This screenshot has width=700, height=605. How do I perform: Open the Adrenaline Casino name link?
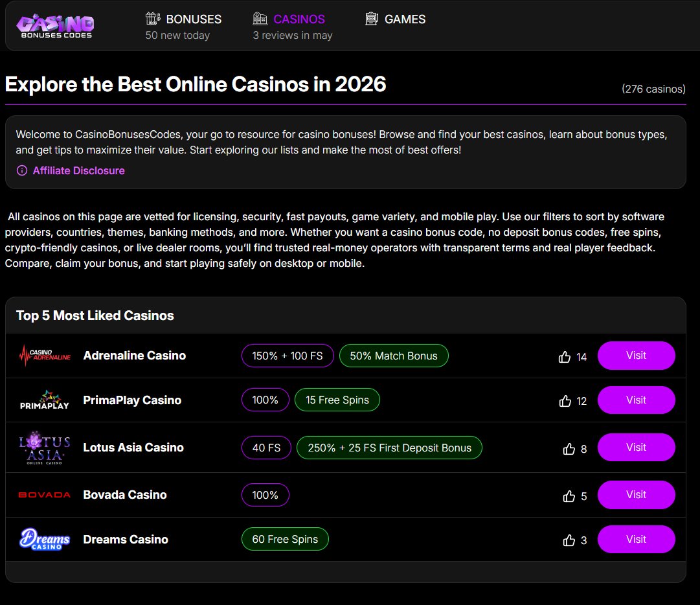(x=135, y=356)
